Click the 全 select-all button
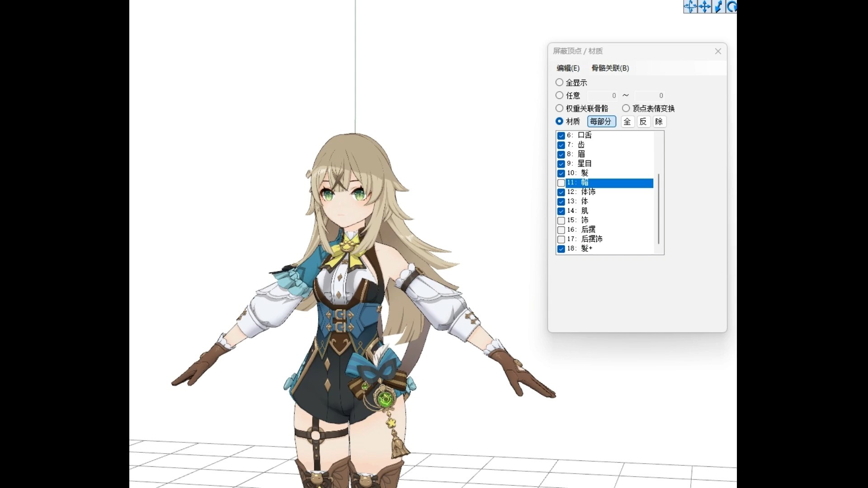Image resolution: width=868 pixels, height=488 pixels. pyautogui.click(x=627, y=122)
